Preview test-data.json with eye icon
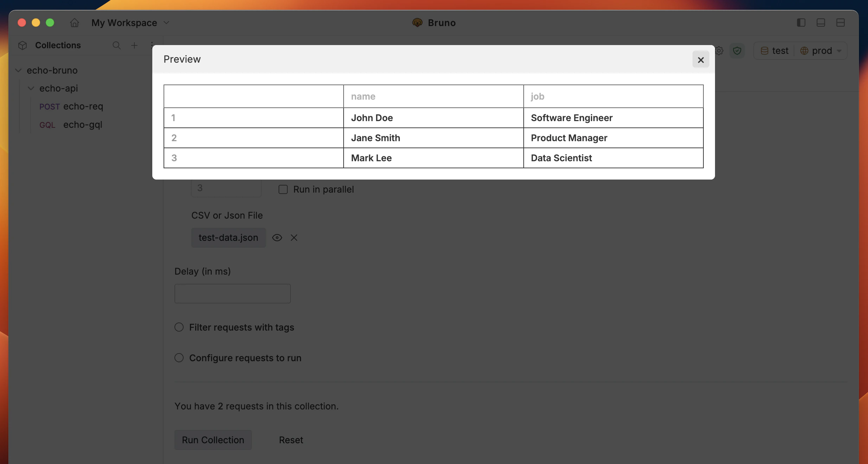The height and width of the screenshot is (464, 868). tap(277, 238)
